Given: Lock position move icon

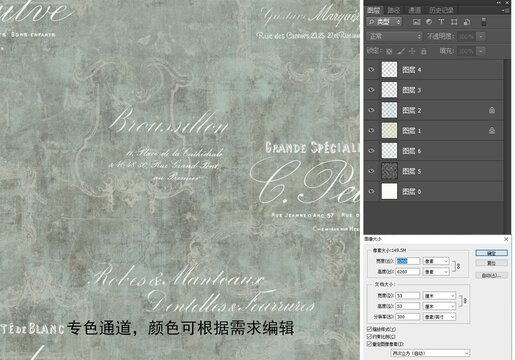Looking at the screenshot, I should tap(412, 51).
